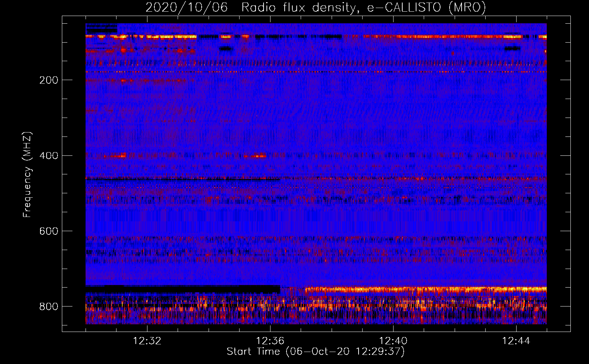Click the 200 frequency axis label
This screenshot has height=364, width=589.
[49, 80]
